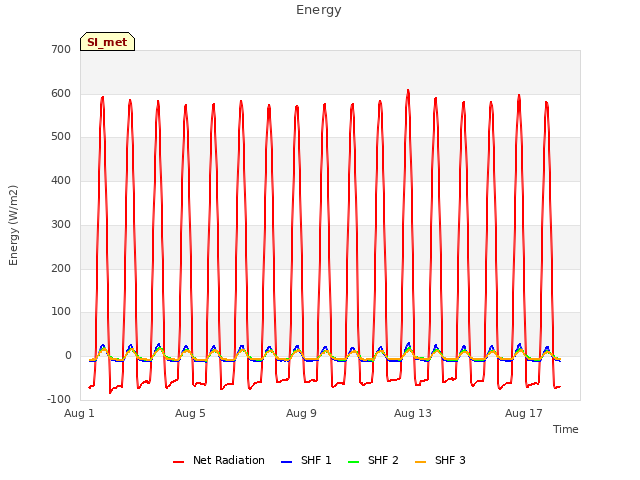Click the SI_met annotation label
This screenshot has width=640, height=480.
point(107,42)
